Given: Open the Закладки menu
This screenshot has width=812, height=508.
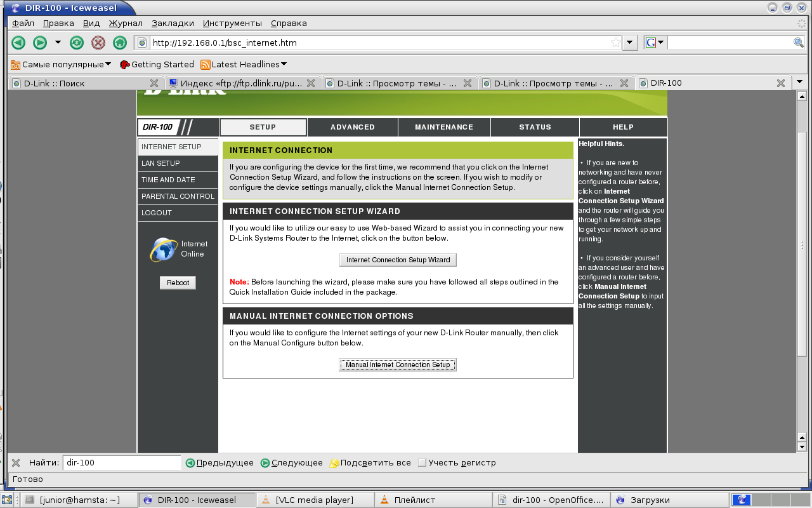Looking at the screenshot, I should (173, 23).
